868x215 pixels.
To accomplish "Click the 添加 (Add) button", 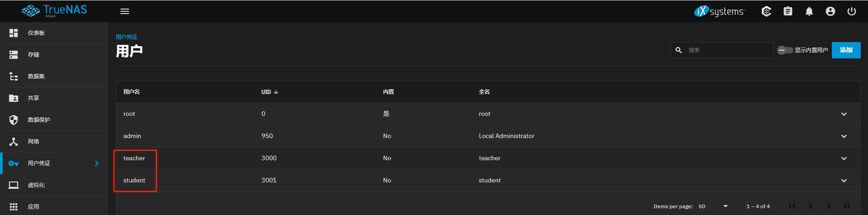I will pos(846,50).
